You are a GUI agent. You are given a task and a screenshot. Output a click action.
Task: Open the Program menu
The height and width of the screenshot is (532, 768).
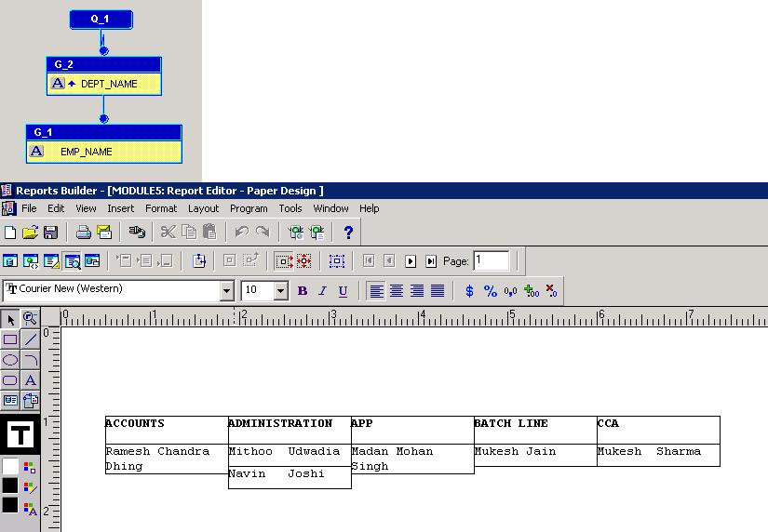coord(249,208)
